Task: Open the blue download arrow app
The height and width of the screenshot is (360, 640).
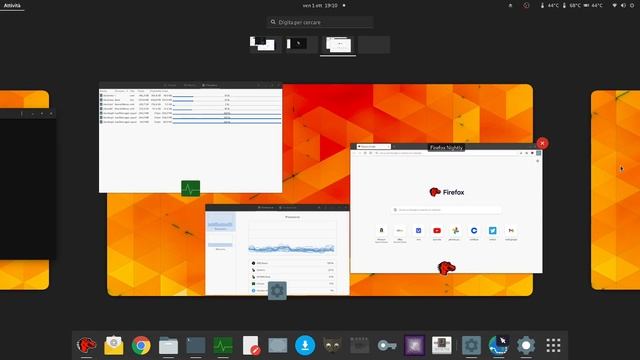Action: 305,345
